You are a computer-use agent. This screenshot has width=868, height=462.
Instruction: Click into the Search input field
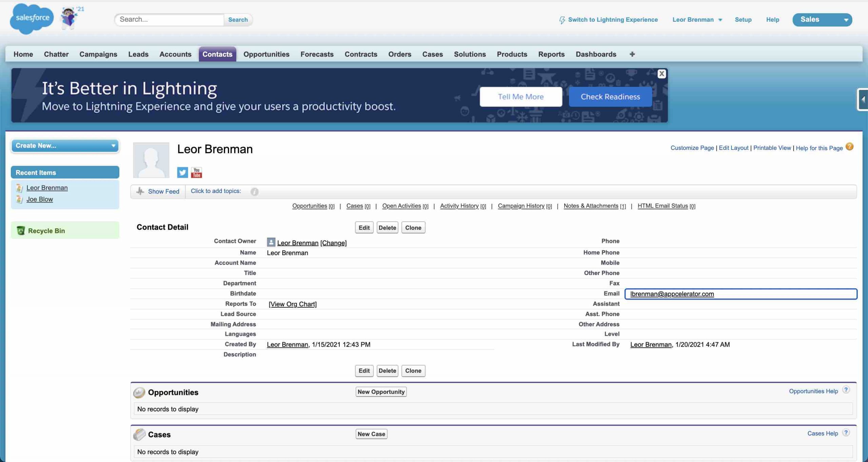pyautogui.click(x=169, y=19)
